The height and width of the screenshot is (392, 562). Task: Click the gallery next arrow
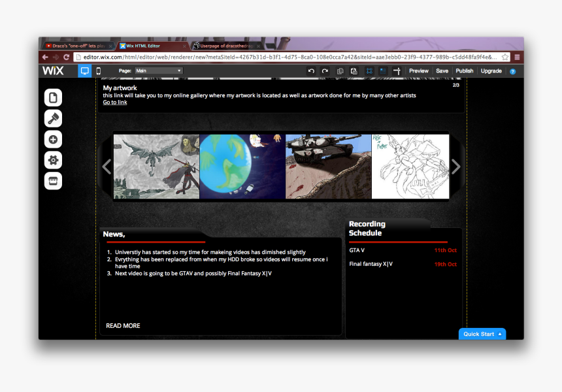tap(455, 167)
